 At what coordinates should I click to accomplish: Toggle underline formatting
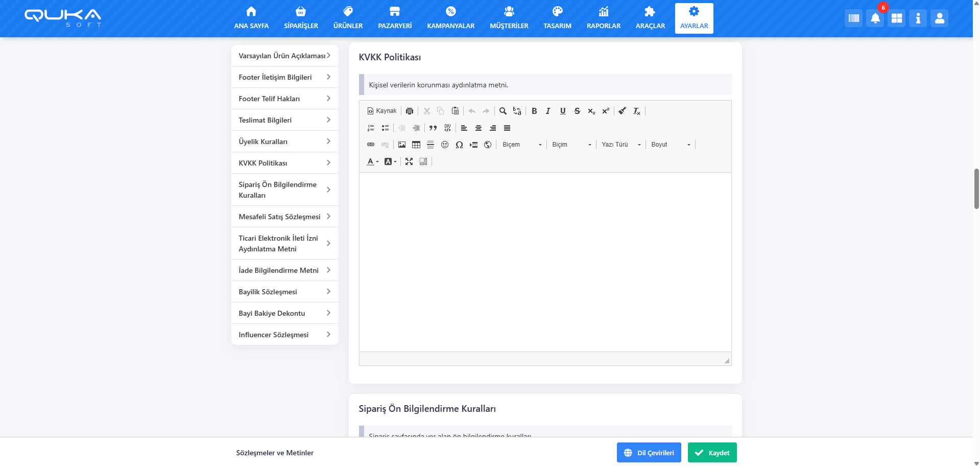562,111
